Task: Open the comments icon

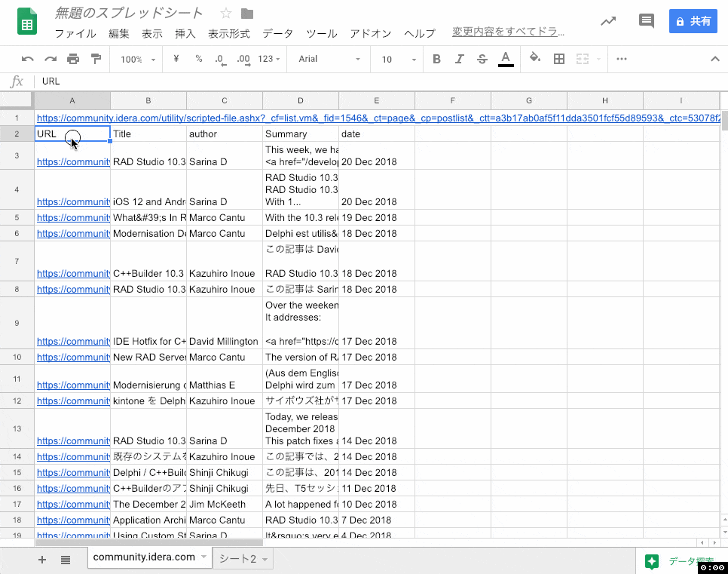Action: tap(647, 21)
